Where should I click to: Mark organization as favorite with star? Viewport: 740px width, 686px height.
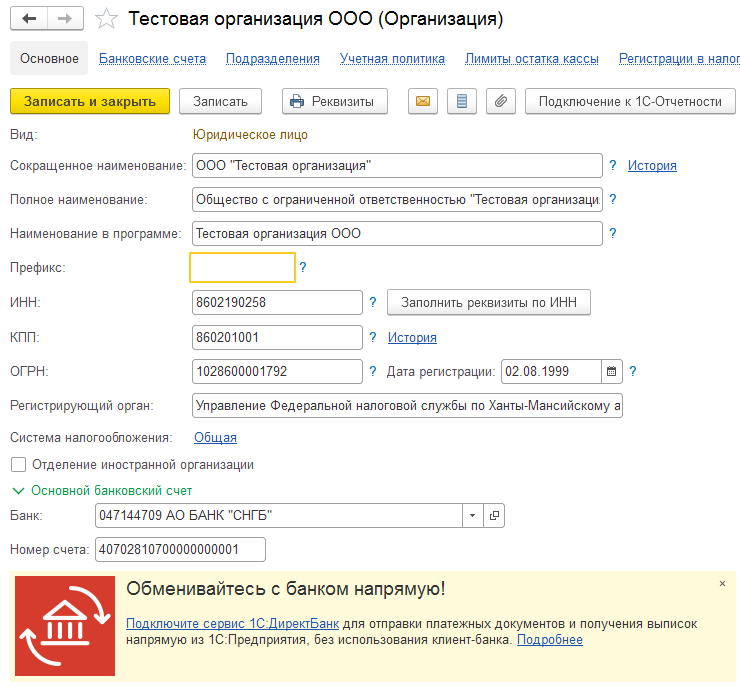pos(105,19)
